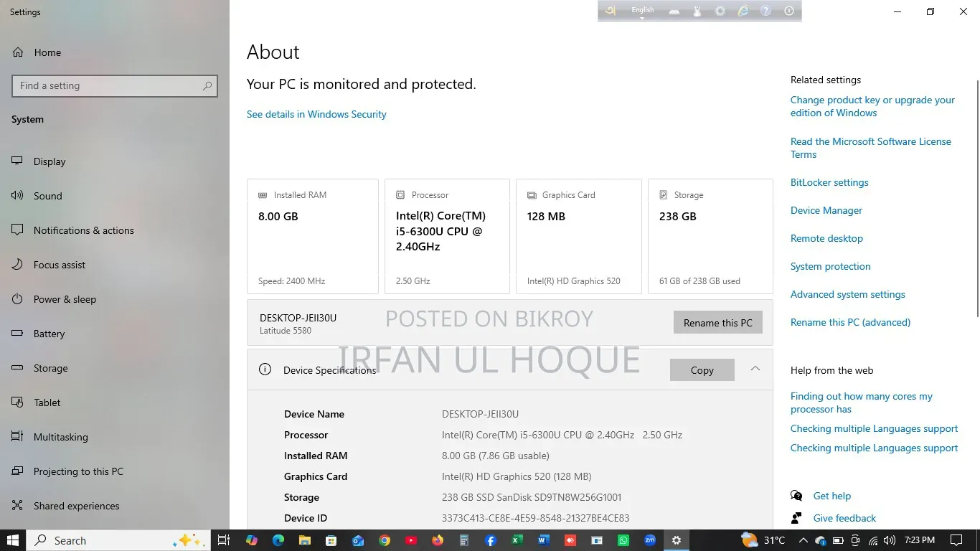
Task: Launch Google Chrome from the taskbar
Action: 385,540
